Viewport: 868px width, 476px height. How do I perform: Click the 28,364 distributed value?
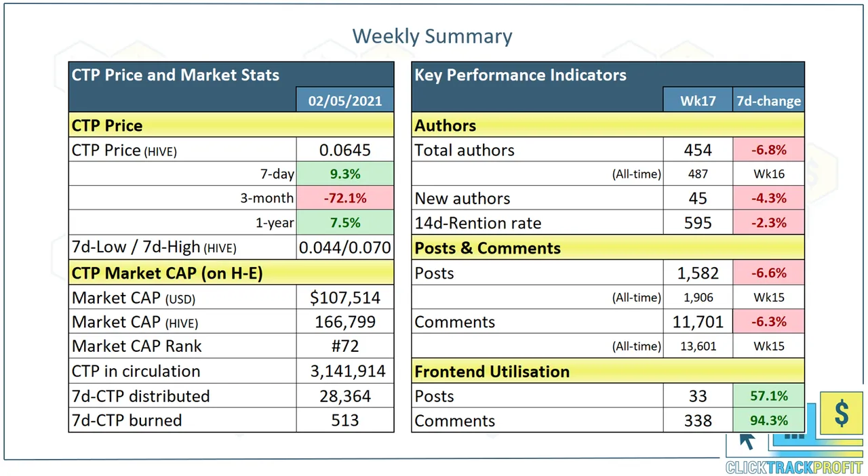coord(345,396)
